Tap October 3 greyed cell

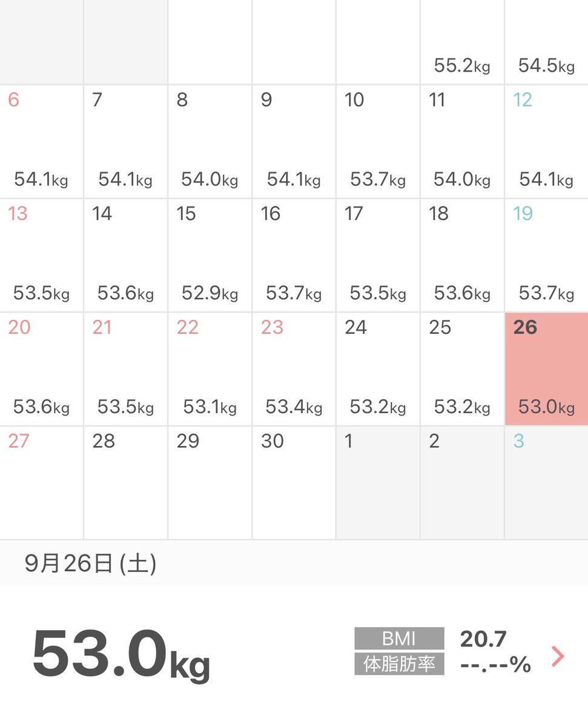[x=546, y=483]
